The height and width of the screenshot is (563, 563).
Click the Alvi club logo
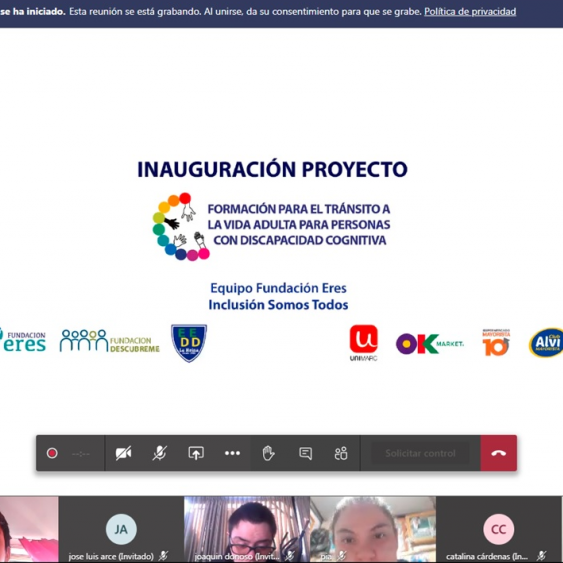[x=546, y=343]
